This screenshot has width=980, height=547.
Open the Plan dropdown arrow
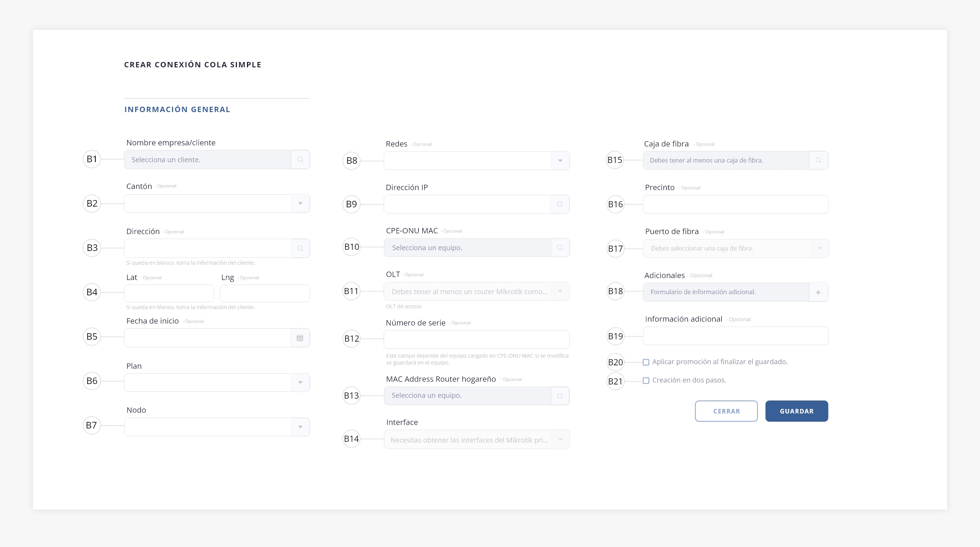[301, 383]
